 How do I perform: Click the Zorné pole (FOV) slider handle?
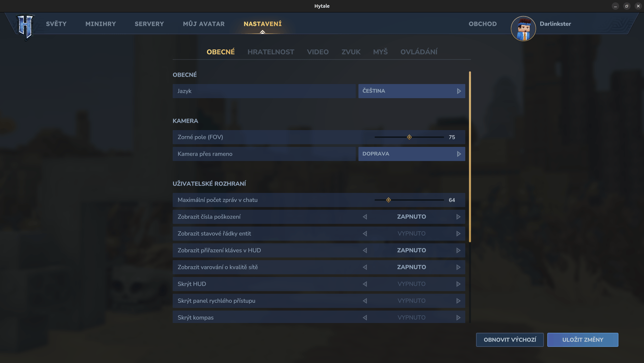409,137
